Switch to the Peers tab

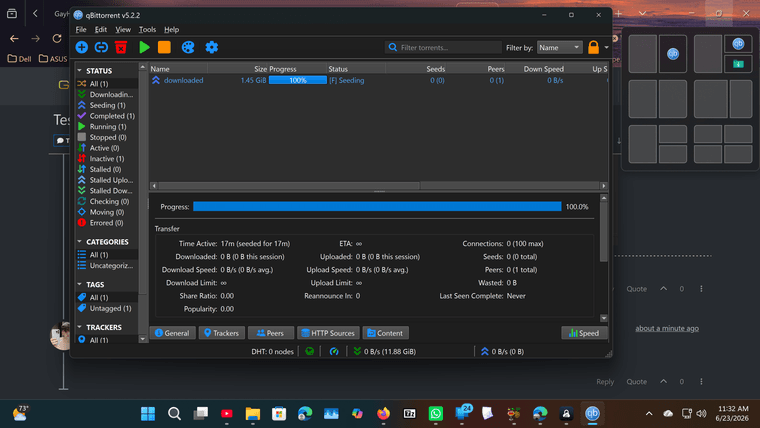pyautogui.click(x=271, y=333)
